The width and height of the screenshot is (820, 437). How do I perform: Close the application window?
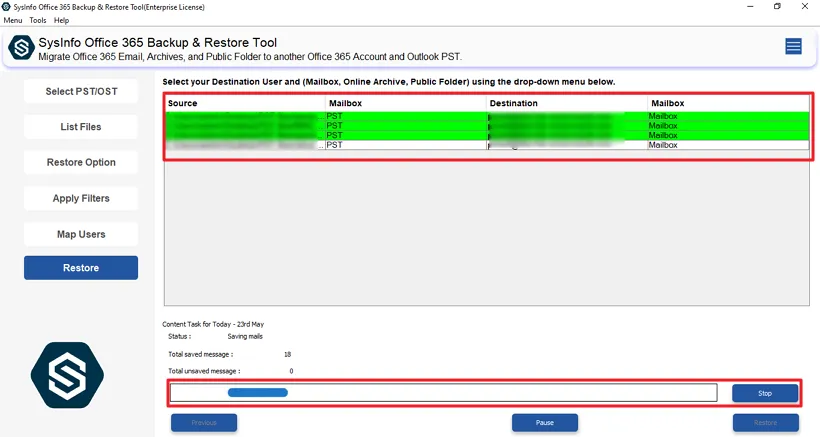(x=805, y=6)
